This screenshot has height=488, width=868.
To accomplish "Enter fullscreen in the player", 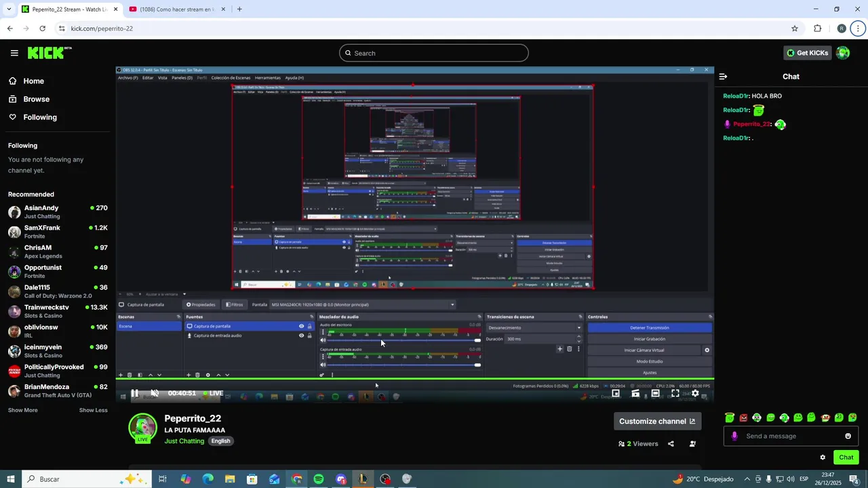I will [675, 393].
